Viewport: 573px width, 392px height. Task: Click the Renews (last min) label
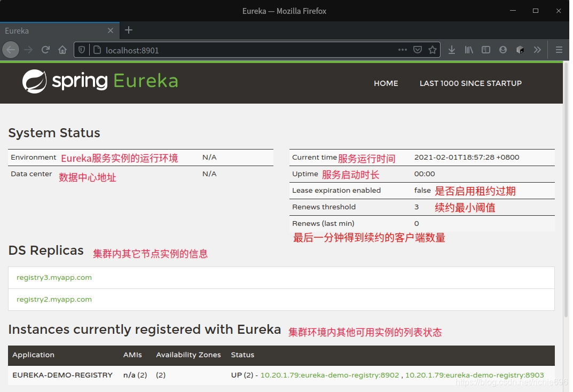click(x=323, y=224)
